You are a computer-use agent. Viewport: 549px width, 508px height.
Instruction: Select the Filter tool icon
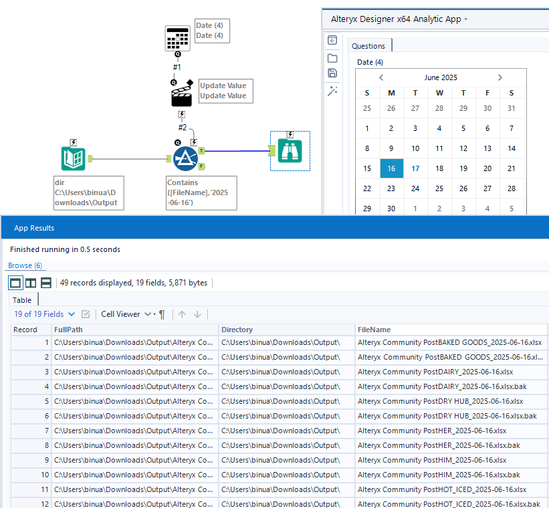point(185,159)
